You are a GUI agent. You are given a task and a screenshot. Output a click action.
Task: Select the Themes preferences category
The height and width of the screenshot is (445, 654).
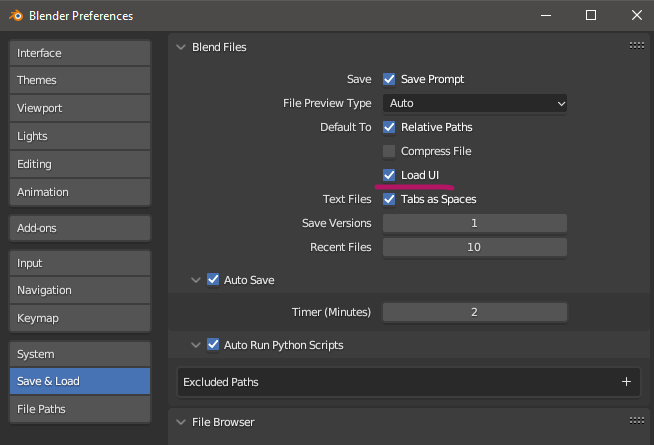pyautogui.click(x=80, y=80)
